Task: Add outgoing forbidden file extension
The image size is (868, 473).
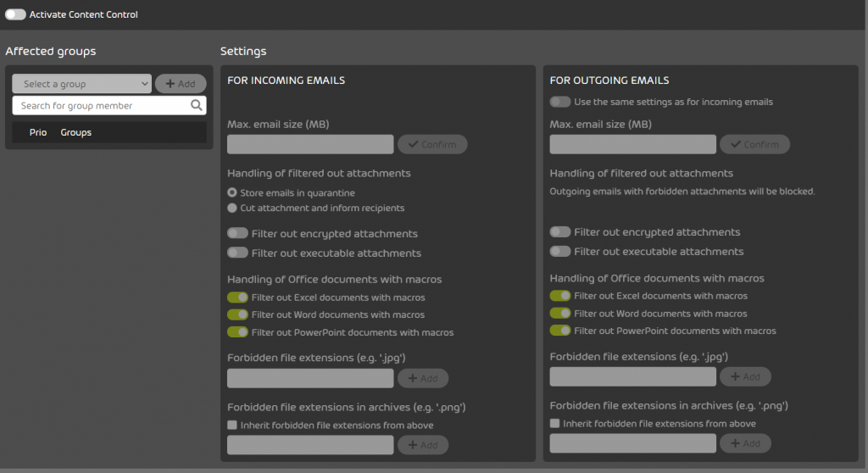Action: (x=745, y=376)
